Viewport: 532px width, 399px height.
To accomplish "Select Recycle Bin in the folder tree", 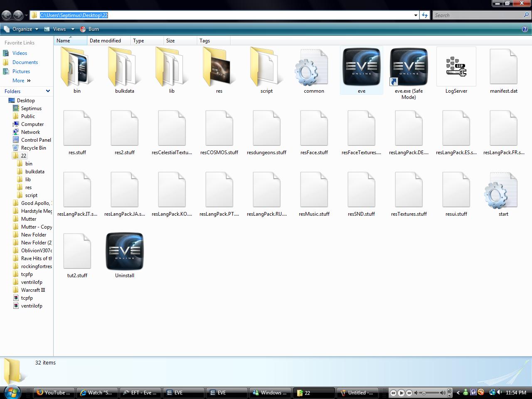I will pyautogui.click(x=33, y=148).
